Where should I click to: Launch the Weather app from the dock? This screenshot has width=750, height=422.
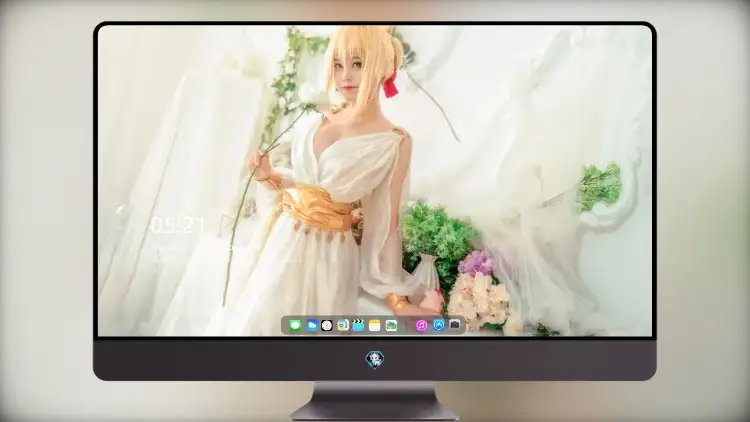312,326
